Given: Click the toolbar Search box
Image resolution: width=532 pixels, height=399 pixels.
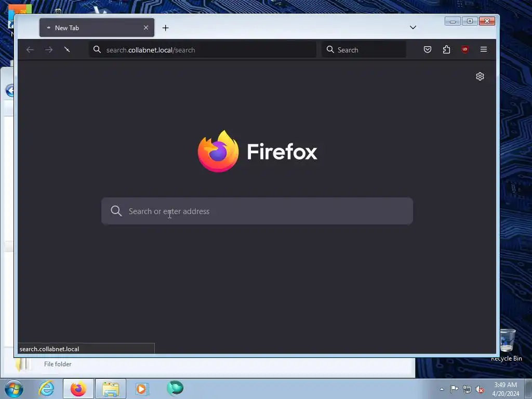Looking at the screenshot, I should [x=364, y=50].
